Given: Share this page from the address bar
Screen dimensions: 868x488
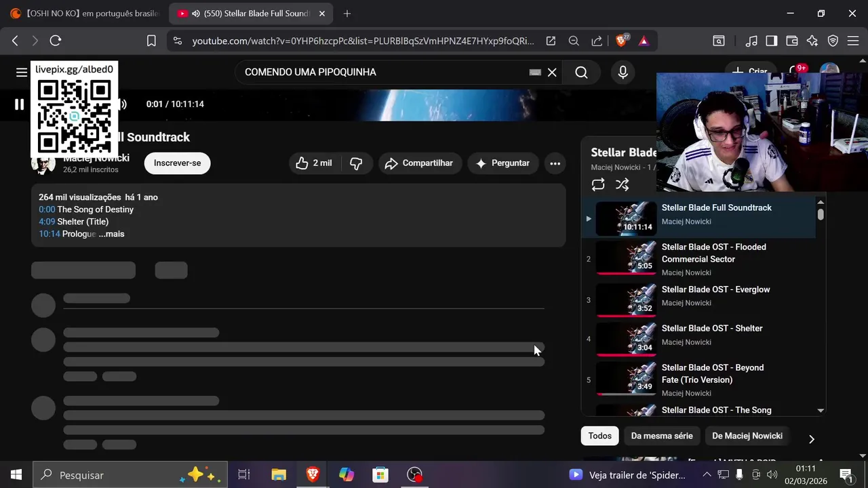Looking at the screenshot, I should pos(597,41).
